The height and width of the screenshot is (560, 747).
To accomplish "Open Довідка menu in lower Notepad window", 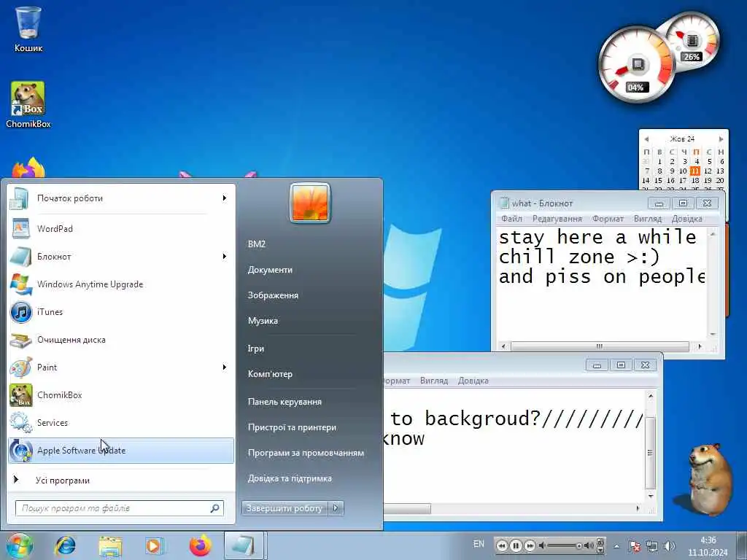I will coord(473,381).
